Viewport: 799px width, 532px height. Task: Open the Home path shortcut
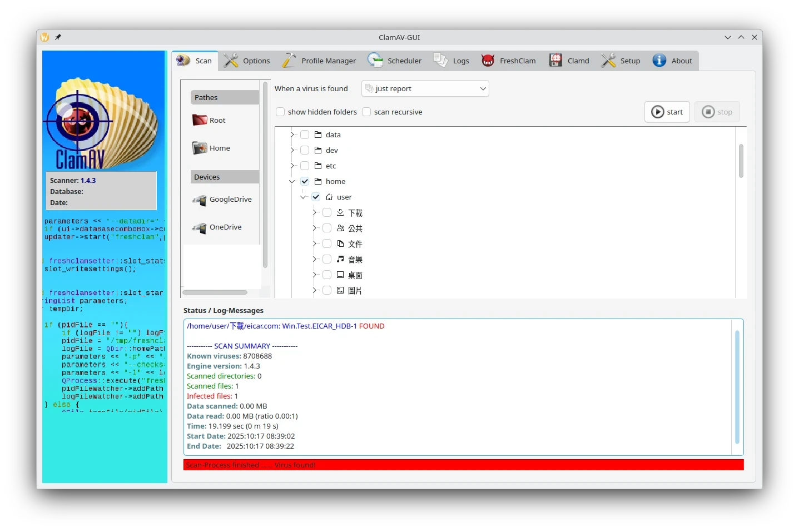(x=199, y=148)
